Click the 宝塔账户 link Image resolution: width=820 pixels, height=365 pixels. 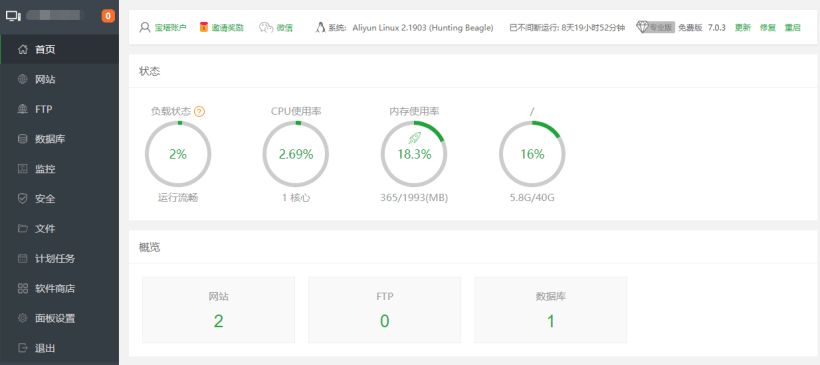(x=170, y=28)
